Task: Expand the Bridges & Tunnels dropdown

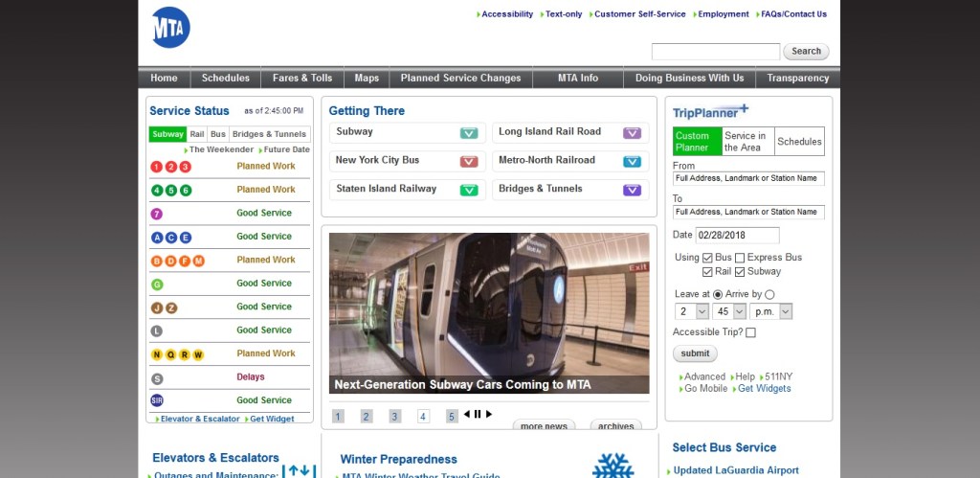Action: (632, 191)
